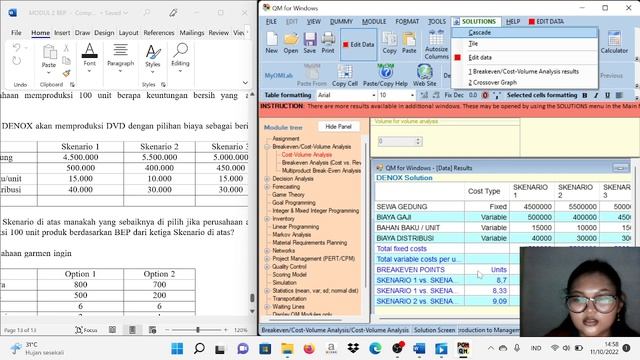Click the Windows Start button
The image size is (640, 360).
(177, 349)
